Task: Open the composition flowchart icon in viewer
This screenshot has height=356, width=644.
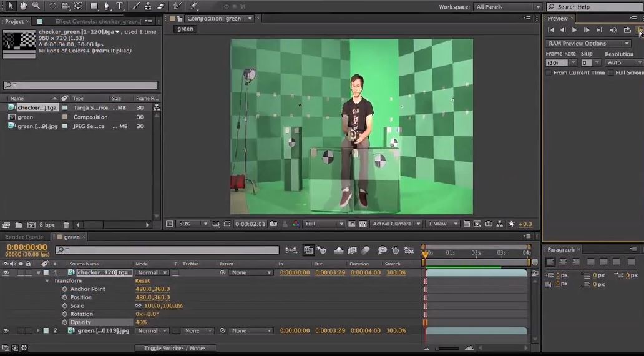Action: coord(499,224)
